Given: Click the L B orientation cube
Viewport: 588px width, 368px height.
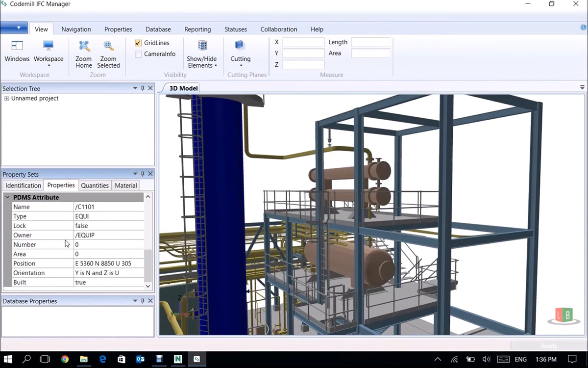Looking at the screenshot, I should click(564, 315).
